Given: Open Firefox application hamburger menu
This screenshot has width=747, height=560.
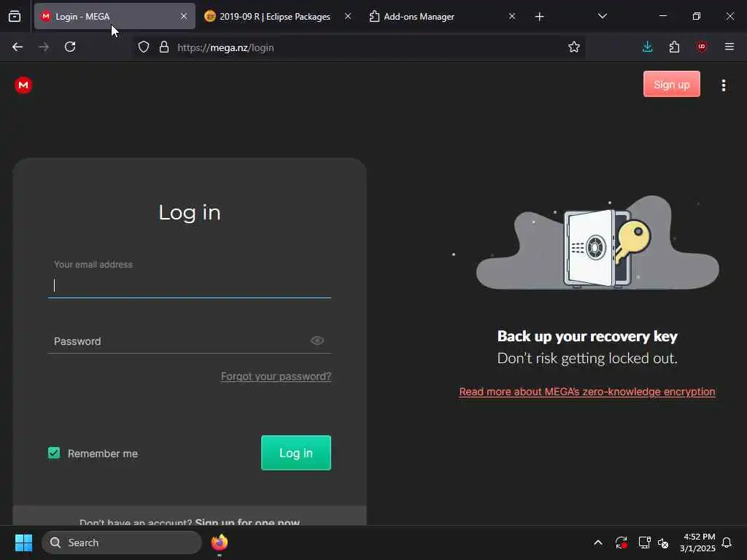Looking at the screenshot, I should (x=729, y=47).
